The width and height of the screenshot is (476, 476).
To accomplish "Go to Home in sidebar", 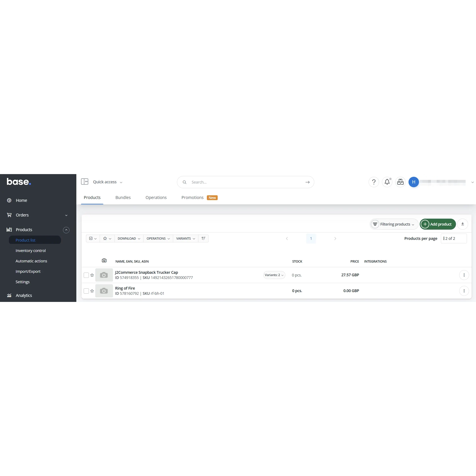I will (x=21, y=200).
